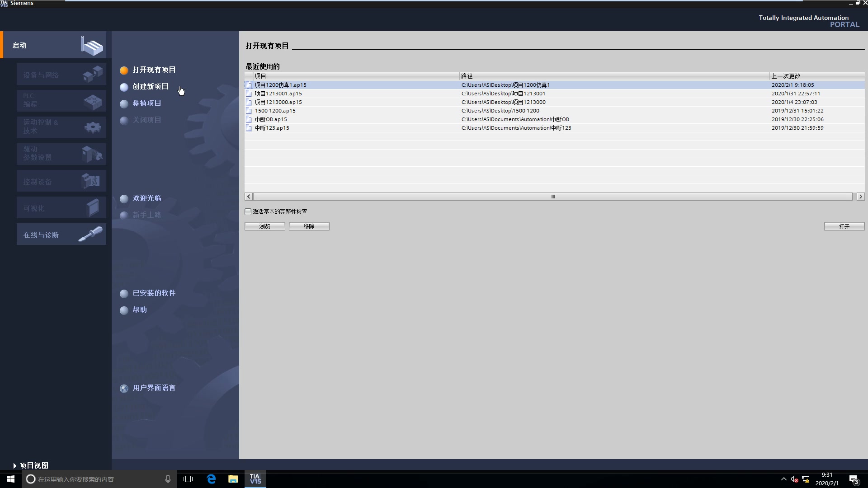Screen dimensions: 868x488
Task: Click file icon beside 项目1213001.ap15
Action: (x=249, y=94)
